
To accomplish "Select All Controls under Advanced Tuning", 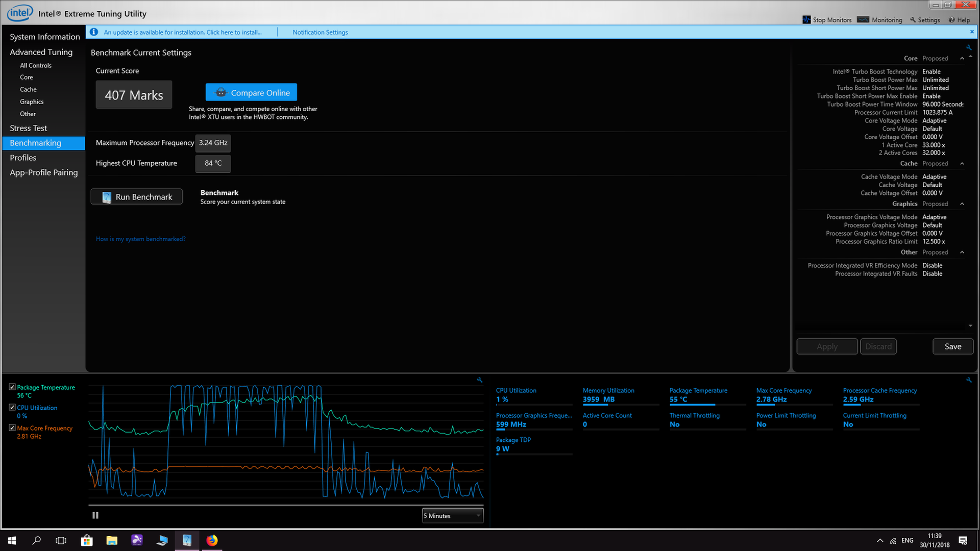I will click(x=36, y=65).
